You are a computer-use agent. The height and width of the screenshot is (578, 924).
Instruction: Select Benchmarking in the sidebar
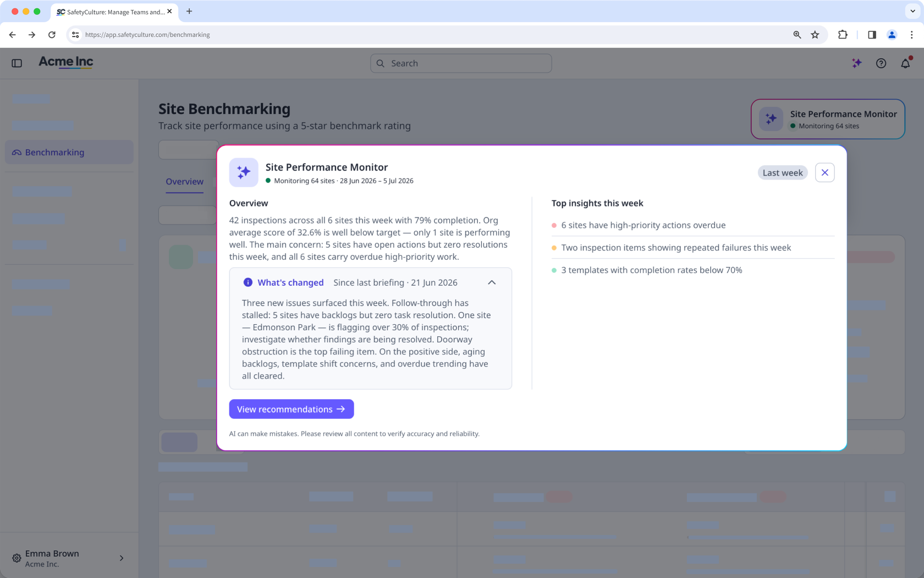coord(69,152)
